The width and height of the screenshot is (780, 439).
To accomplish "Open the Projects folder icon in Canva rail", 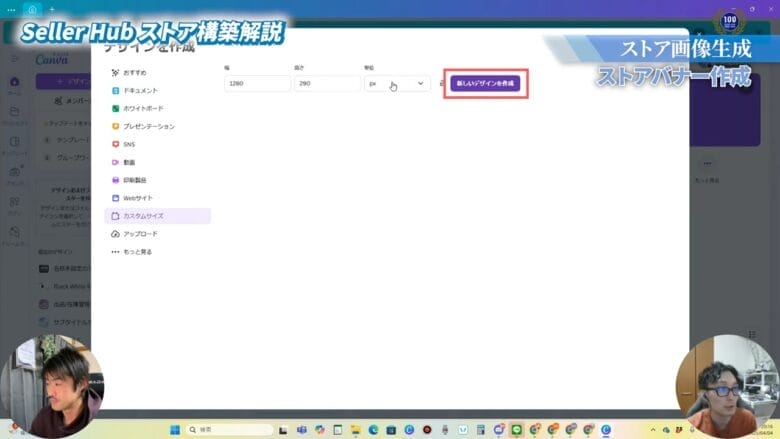I will (x=14, y=111).
